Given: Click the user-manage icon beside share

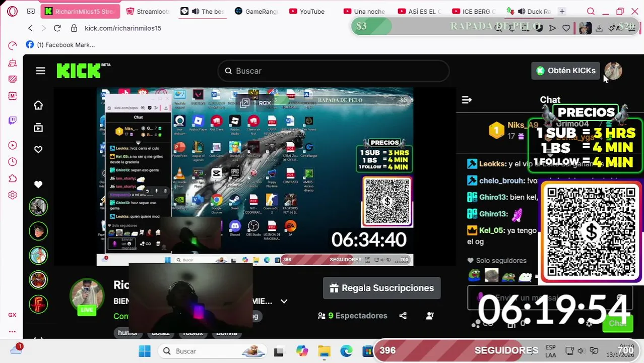Looking at the screenshot, I should click(430, 316).
